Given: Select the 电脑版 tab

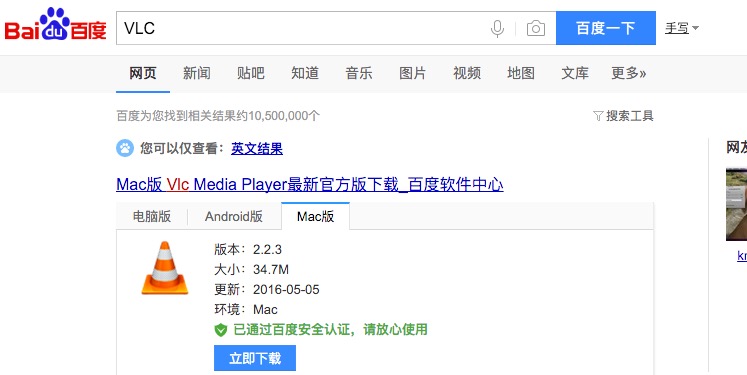Looking at the screenshot, I should click(151, 216).
